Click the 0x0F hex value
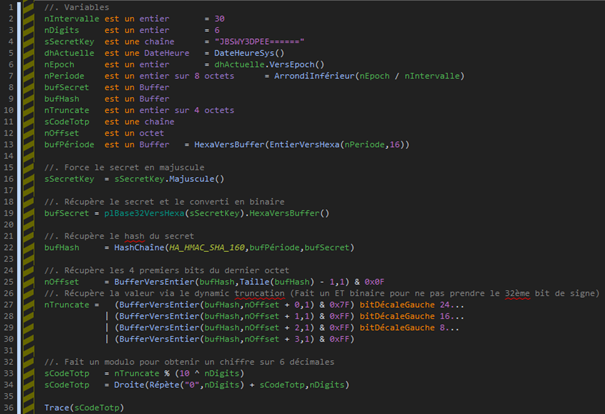The image size is (605, 414). (x=374, y=282)
